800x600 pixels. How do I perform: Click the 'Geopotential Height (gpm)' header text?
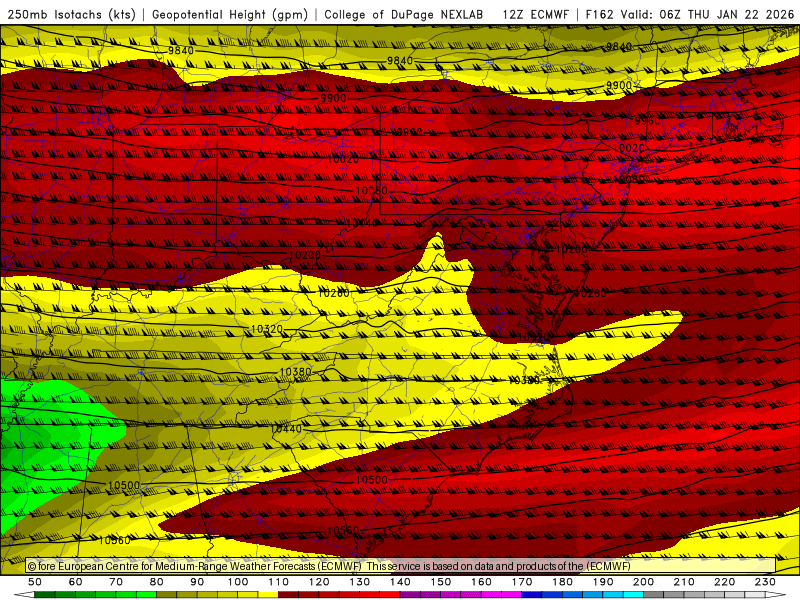click(x=230, y=14)
